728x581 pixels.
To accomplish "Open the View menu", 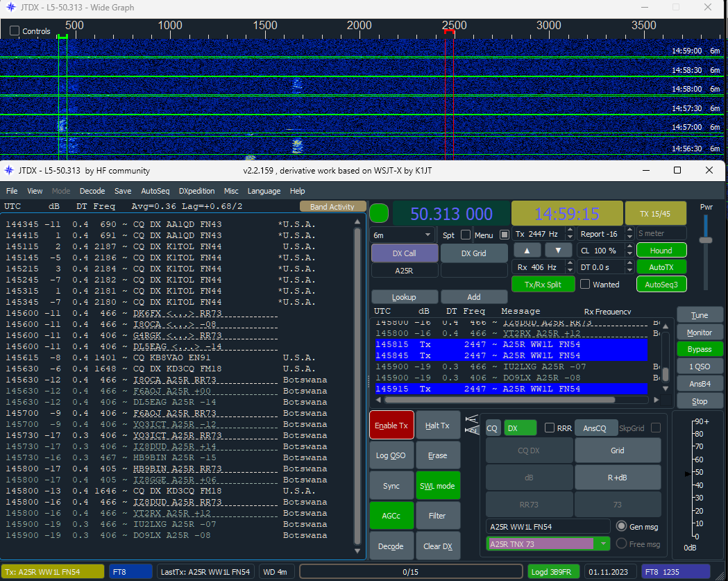I will (x=35, y=191).
